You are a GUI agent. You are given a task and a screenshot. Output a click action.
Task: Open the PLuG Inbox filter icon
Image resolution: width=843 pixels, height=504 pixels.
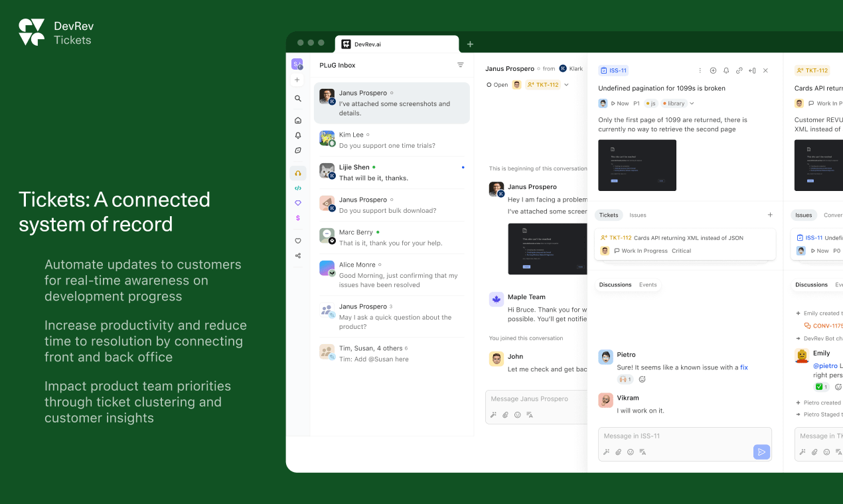[x=461, y=65]
